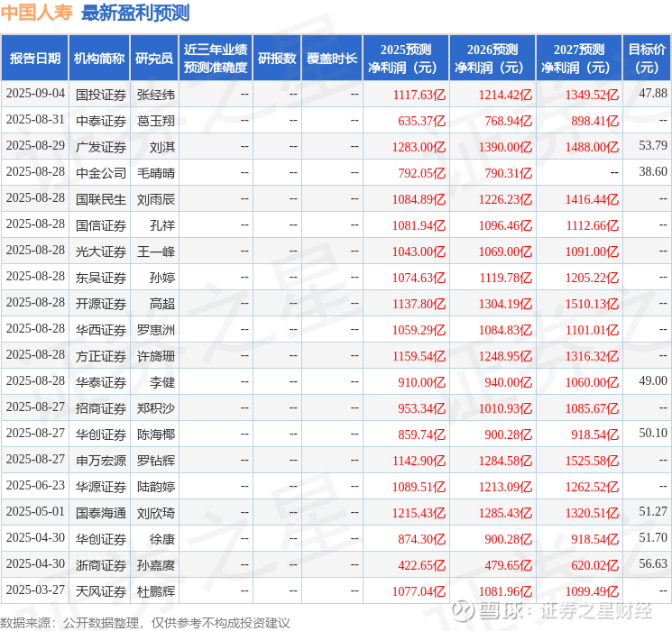Click the 研究员 column header

tap(154, 59)
